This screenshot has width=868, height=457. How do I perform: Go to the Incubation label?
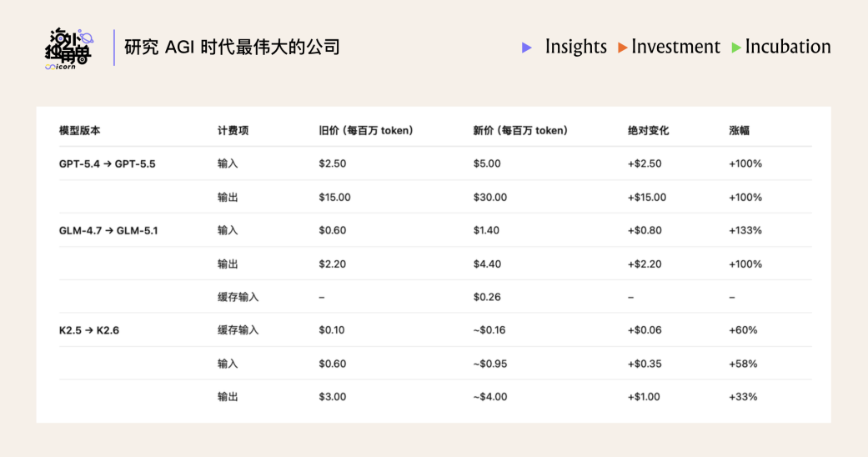pyautogui.click(x=788, y=47)
